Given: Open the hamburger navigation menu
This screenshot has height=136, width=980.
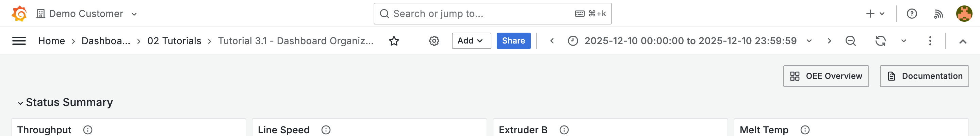Looking at the screenshot, I should pos(19,41).
